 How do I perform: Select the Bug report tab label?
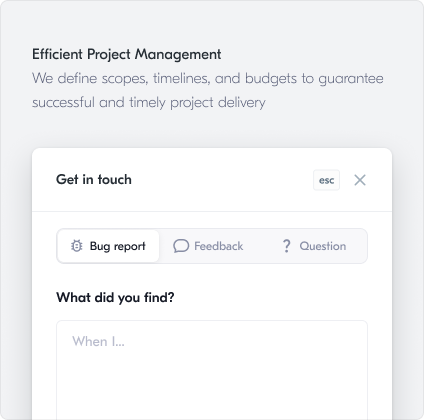click(x=118, y=246)
